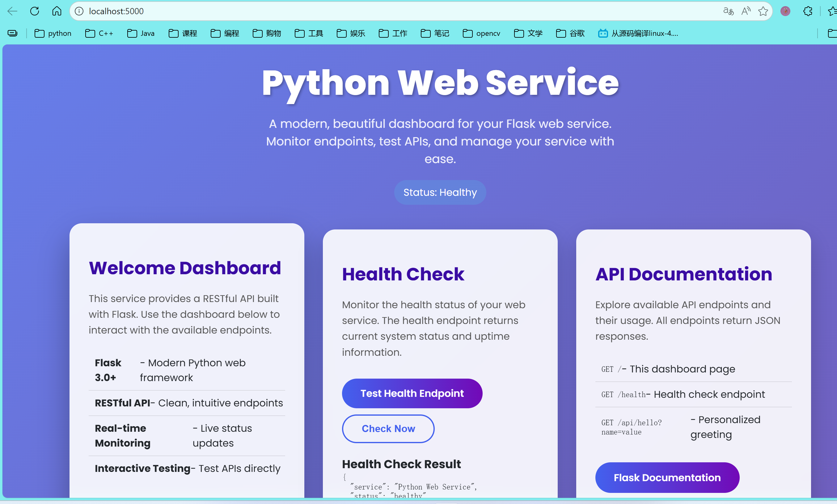The width and height of the screenshot is (837, 504).
Task: Open the C++ bookmarks folder
Action: [99, 33]
